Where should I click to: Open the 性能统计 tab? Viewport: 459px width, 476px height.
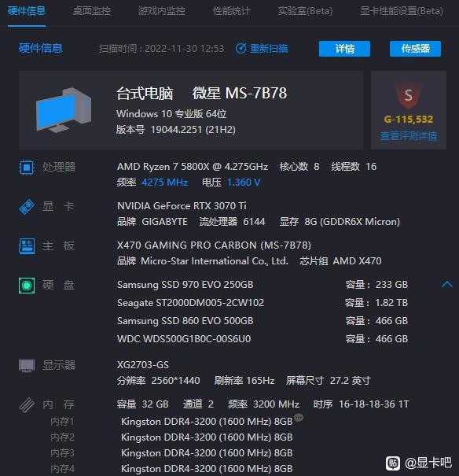pos(232,11)
